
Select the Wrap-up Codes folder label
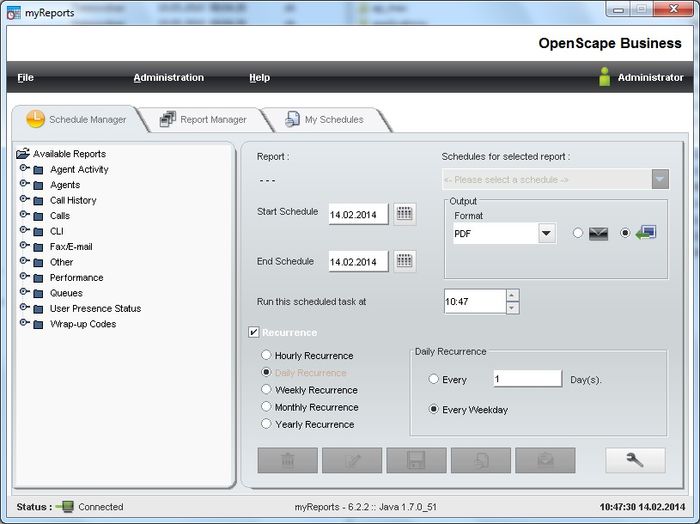pyautogui.click(x=83, y=324)
